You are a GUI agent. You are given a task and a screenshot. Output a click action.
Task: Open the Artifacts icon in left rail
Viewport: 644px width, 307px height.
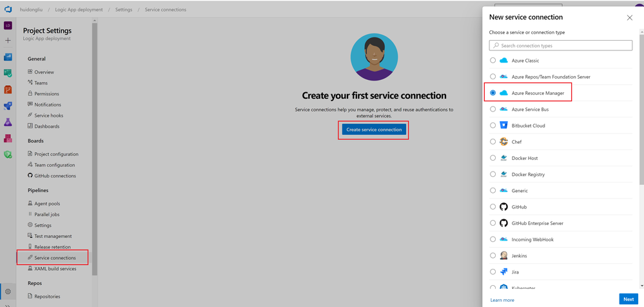pyautogui.click(x=8, y=139)
